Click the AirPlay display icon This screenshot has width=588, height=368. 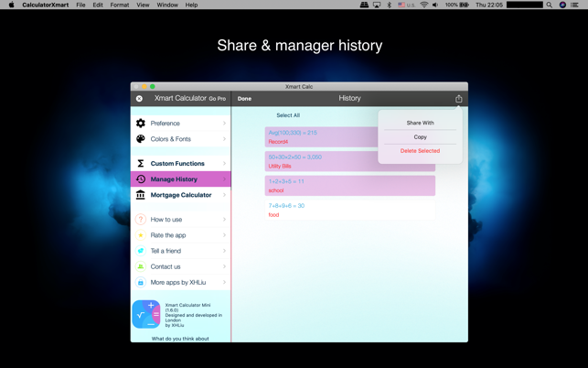click(377, 5)
